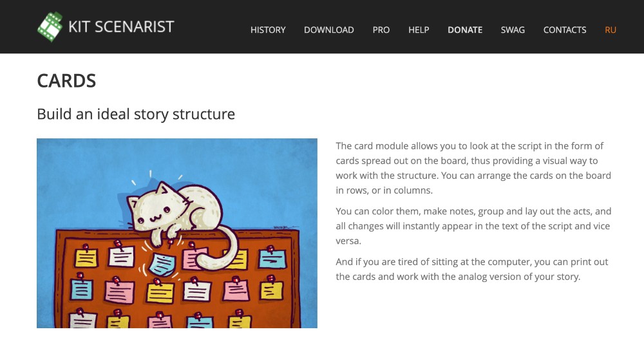
Task: Click the paragraph about printing out the cards
Action: point(472,270)
